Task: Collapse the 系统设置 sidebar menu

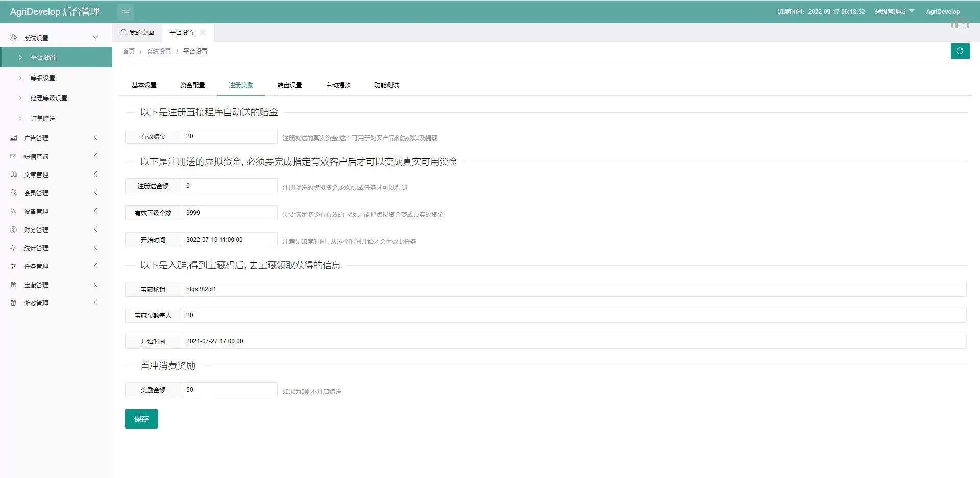Action: pyautogui.click(x=95, y=37)
